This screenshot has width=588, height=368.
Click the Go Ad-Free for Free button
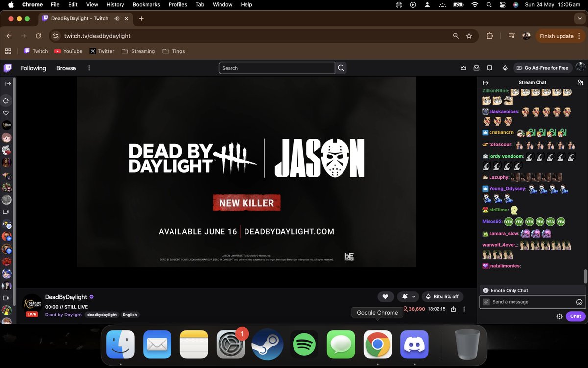542,68
